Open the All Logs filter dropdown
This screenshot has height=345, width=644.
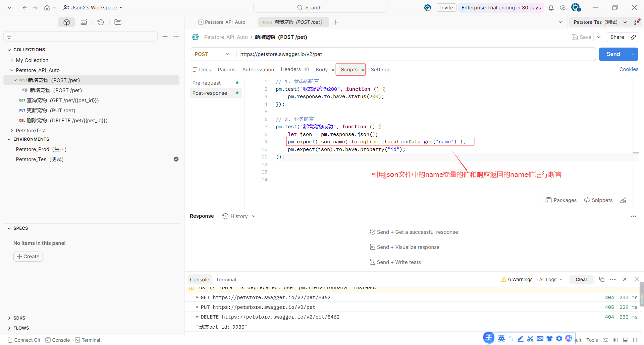click(551, 279)
